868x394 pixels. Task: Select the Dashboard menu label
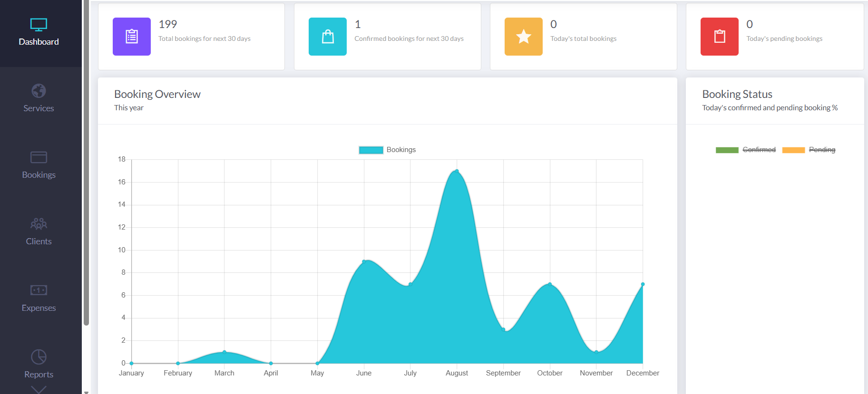(x=39, y=42)
